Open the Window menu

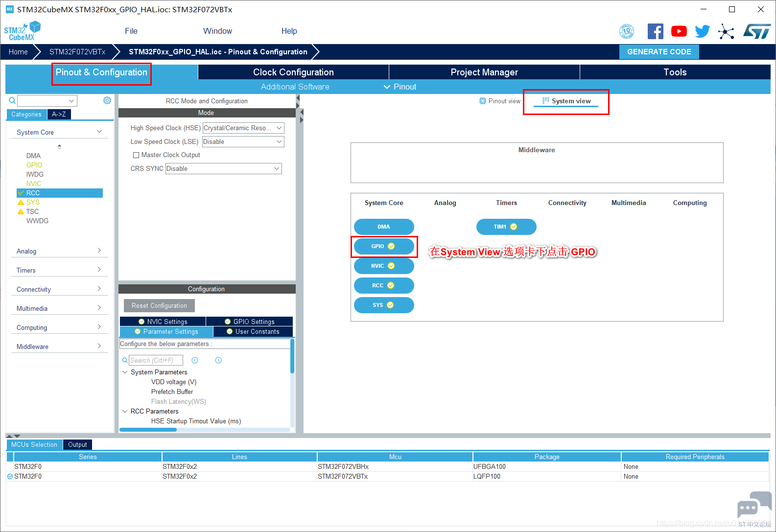tap(217, 31)
